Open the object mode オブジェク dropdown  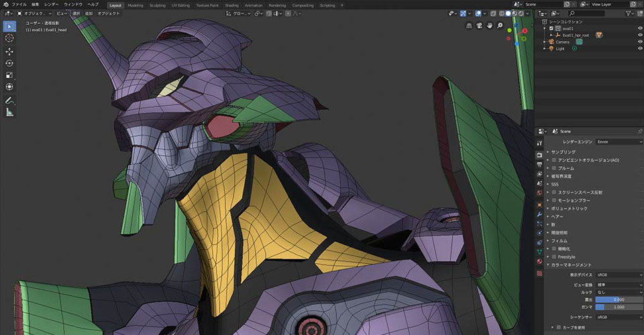(34, 13)
